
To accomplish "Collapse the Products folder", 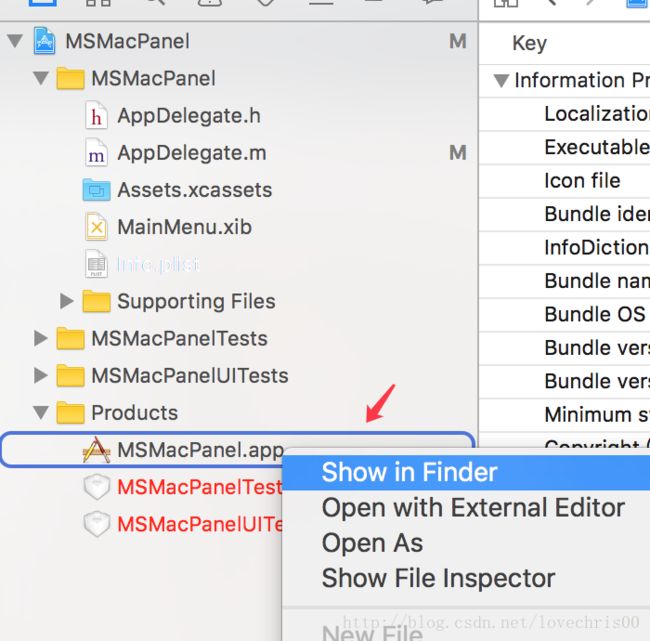I will coord(41,412).
